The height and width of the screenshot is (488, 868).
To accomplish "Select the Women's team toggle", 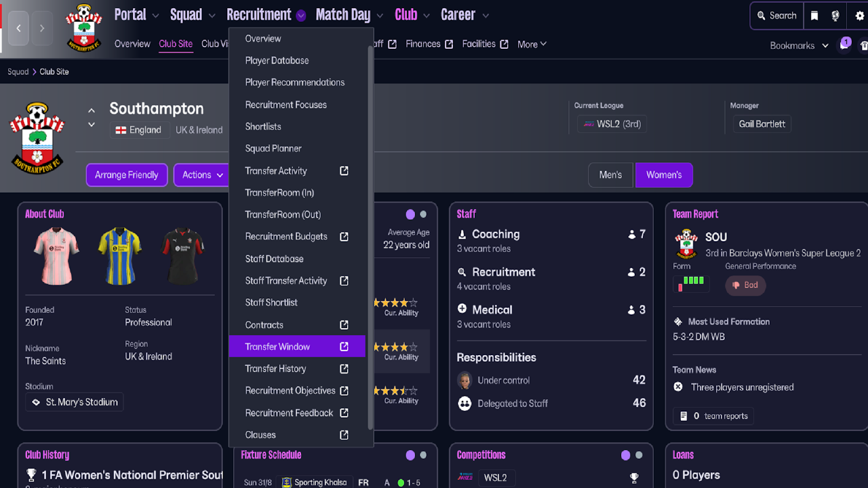I will click(663, 175).
